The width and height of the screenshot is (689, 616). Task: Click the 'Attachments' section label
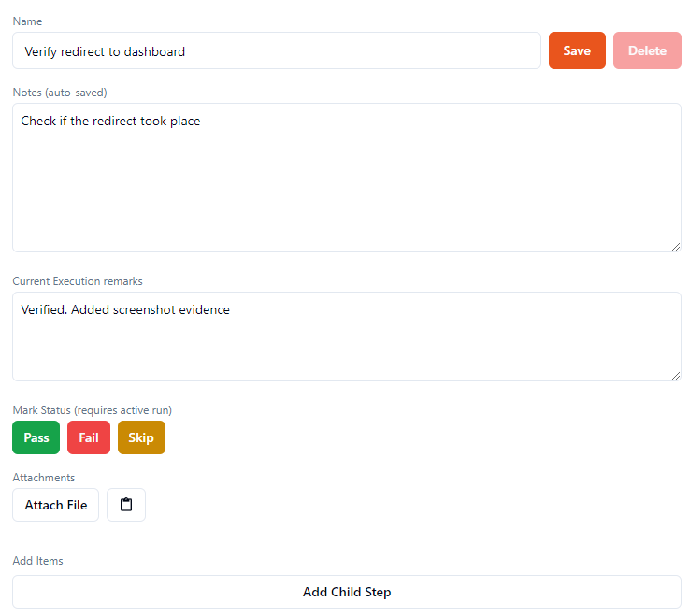click(44, 478)
